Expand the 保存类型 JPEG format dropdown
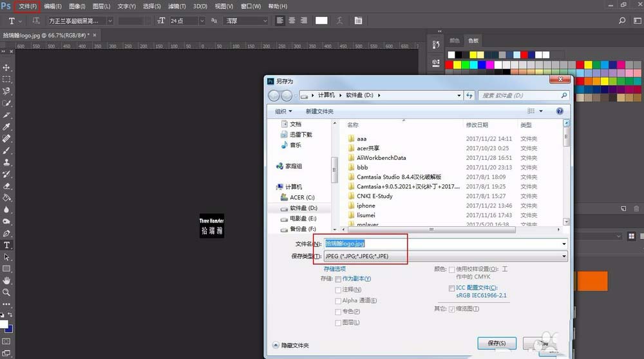644x359 pixels. 446,256
